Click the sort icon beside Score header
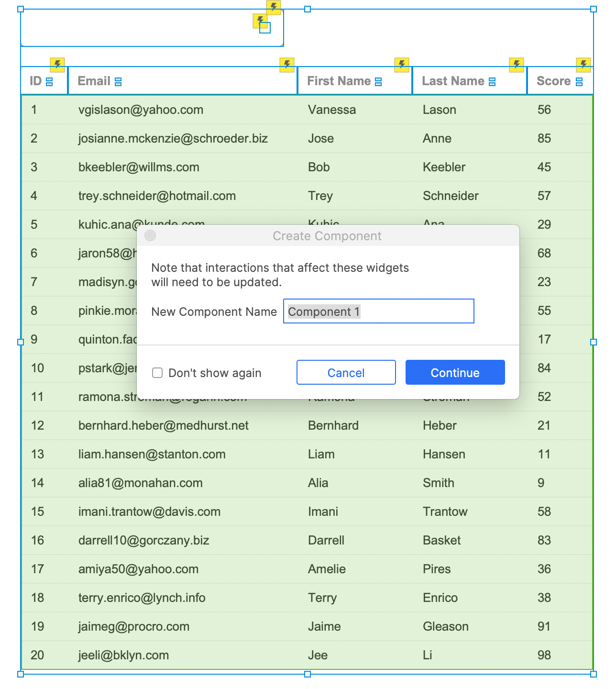616x689 pixels. click(x=579, y=82)
